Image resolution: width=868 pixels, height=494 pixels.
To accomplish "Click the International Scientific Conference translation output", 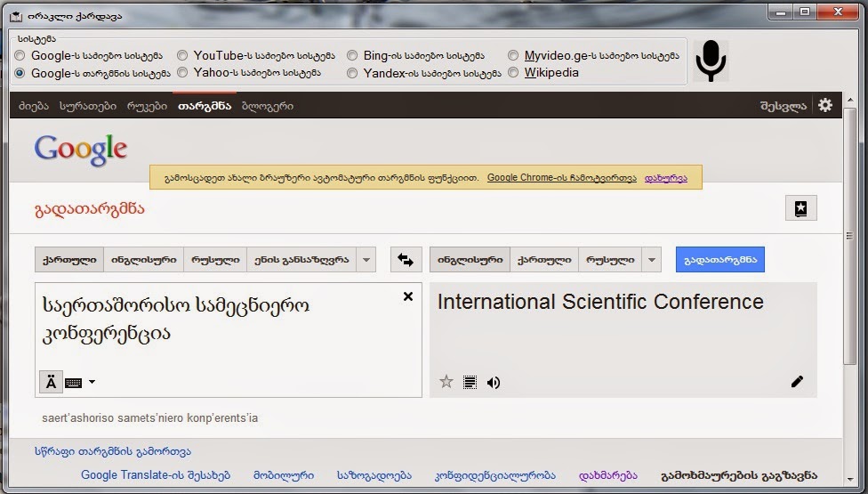I will (x=600, y=302).
